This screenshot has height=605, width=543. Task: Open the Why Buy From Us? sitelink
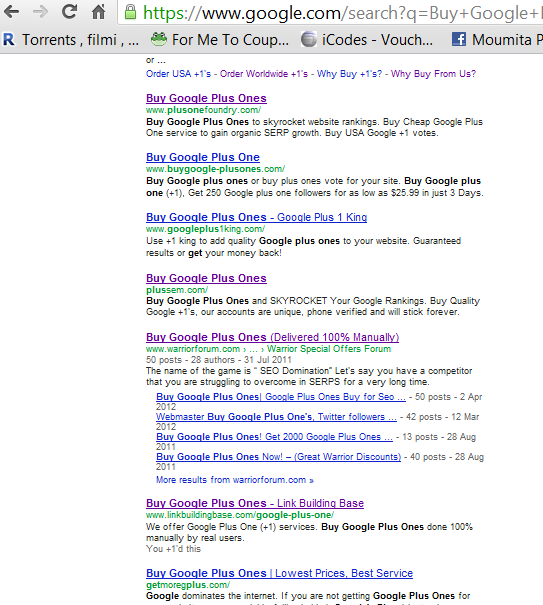[x=433, y=74]
